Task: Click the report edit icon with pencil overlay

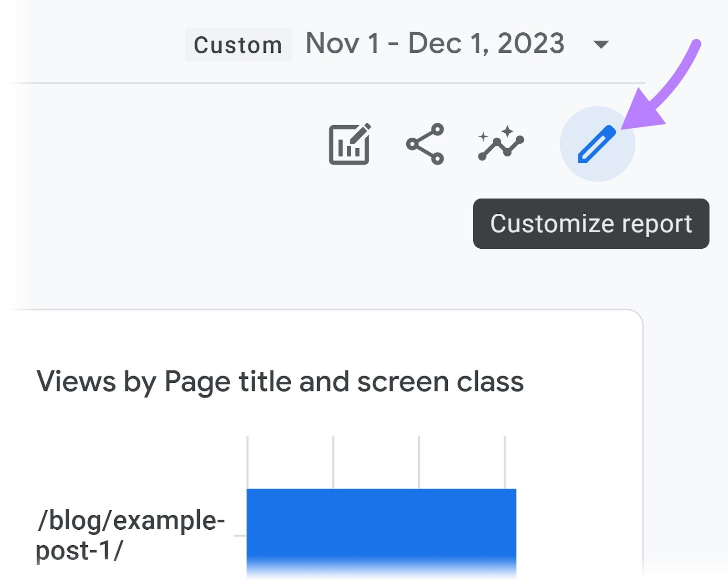Action: pyautogui.click(x=350, y=144)
